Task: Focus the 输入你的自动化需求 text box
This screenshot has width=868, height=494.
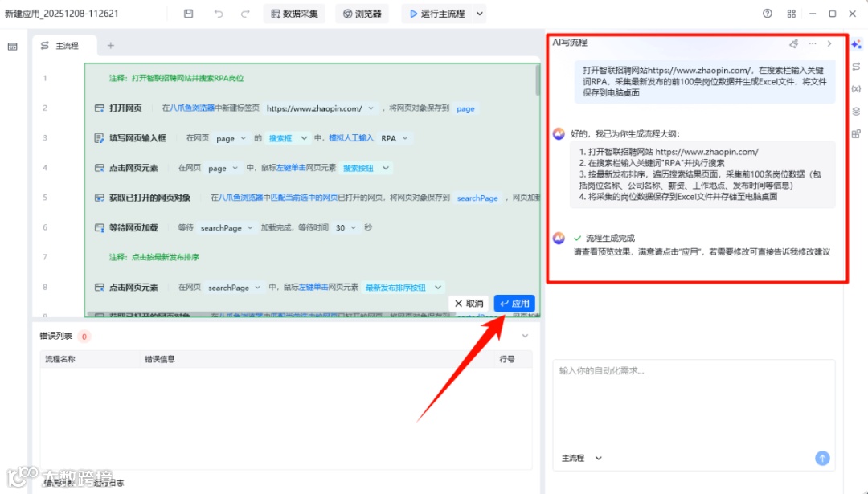Action: [694, 404]
